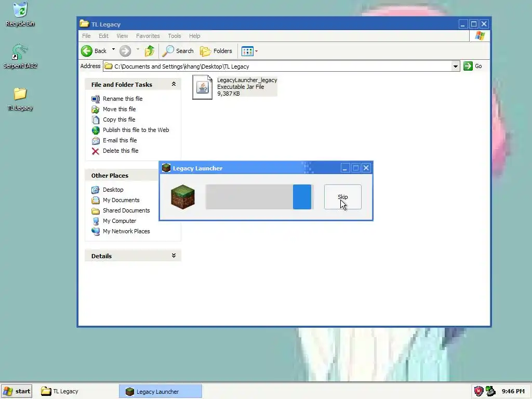Click Delete this file
532x399 pixels.
coord(121,151)
